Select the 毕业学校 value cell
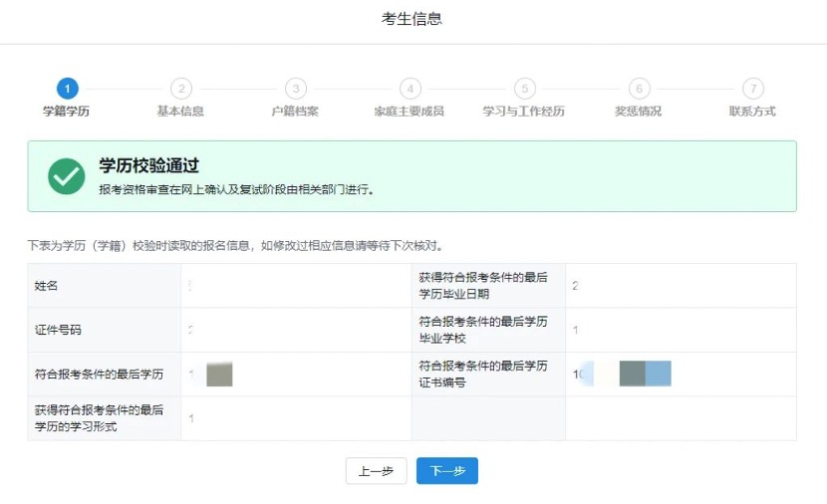The width and height of the screenshot is (827, 504). click(x=680, y=330)
